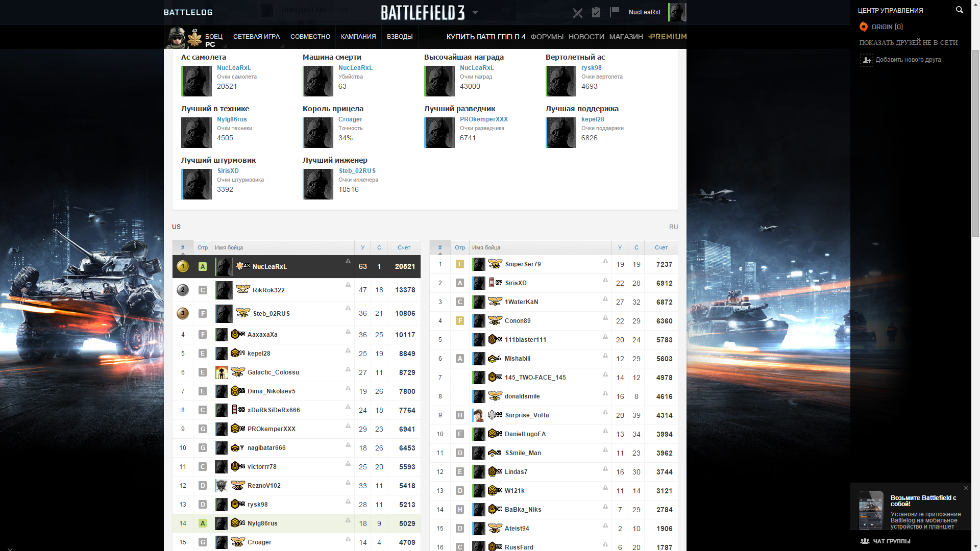980x551 pixels.
Task: Click Добавить нового друга
Action: (908, 60)
